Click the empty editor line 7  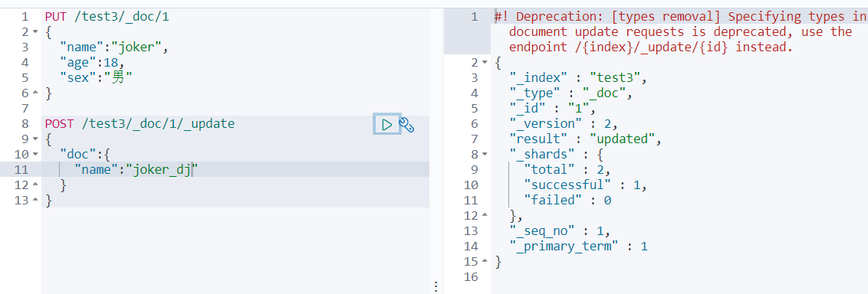pyautogui.click(x=235, y=108)
